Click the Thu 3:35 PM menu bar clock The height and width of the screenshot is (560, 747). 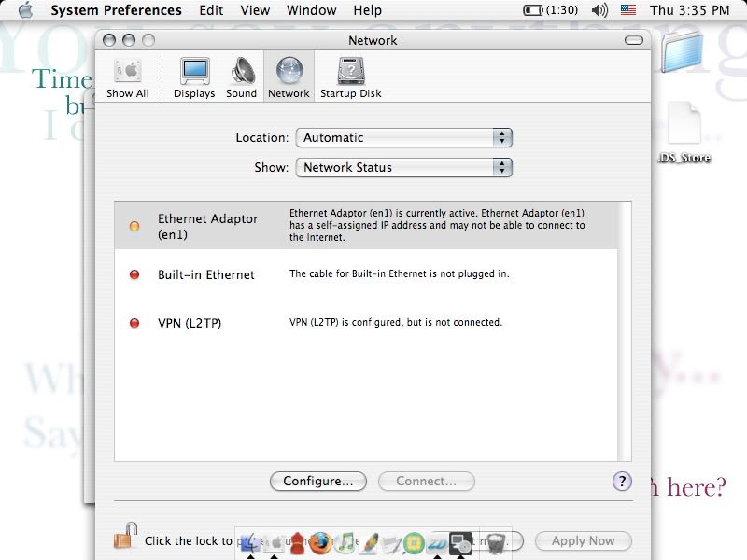coord(689,10)
